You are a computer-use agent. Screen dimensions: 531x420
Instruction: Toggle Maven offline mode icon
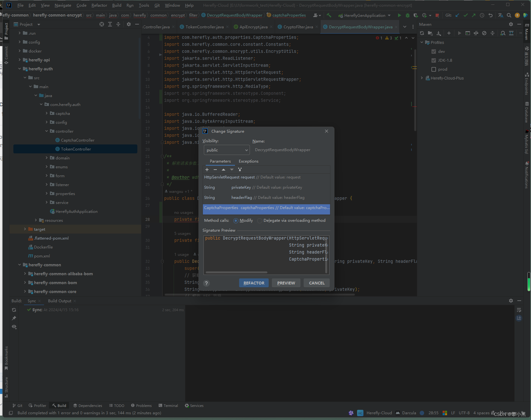point(484,33)
